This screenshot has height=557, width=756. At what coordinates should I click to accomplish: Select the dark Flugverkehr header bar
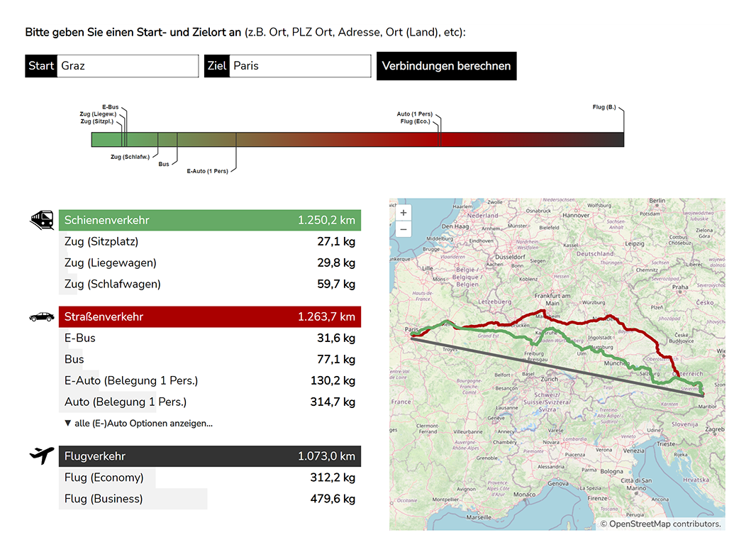click(x=210, y=456)
